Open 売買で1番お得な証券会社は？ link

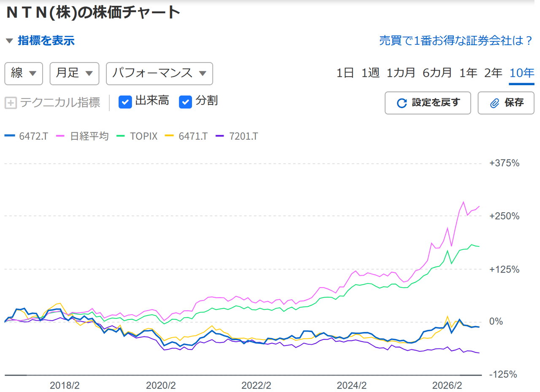coord(457,41)
